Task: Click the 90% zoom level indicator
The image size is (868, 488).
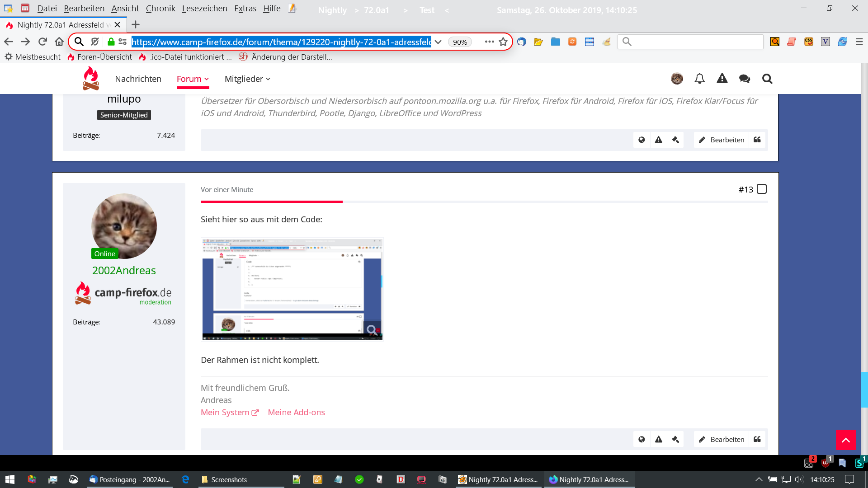Action: coord(460,42)
